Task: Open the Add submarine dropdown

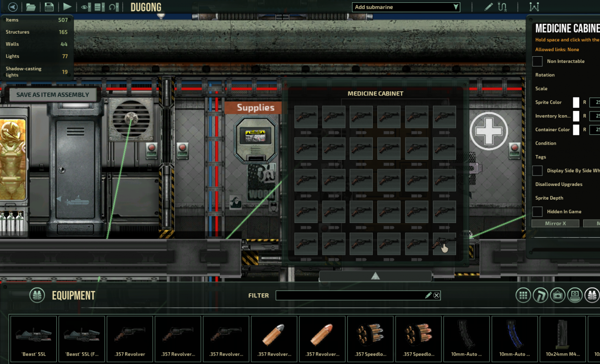Action: point(406,7)
